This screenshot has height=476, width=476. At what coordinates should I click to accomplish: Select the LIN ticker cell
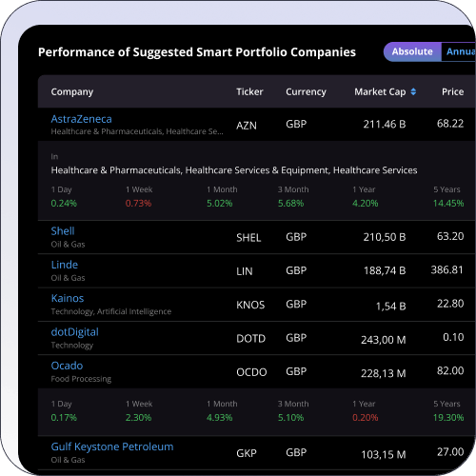245,271
